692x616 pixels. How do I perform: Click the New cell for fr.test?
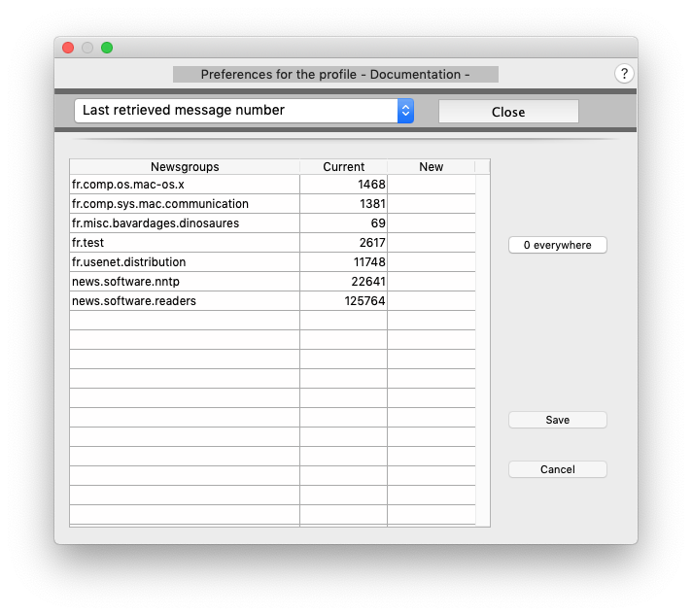pos(432,243)
